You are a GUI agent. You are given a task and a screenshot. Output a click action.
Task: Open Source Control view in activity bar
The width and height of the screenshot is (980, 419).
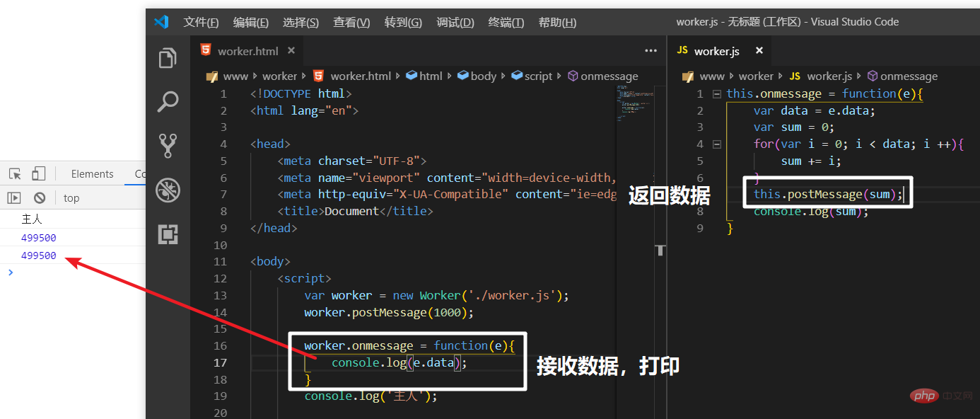168,145
